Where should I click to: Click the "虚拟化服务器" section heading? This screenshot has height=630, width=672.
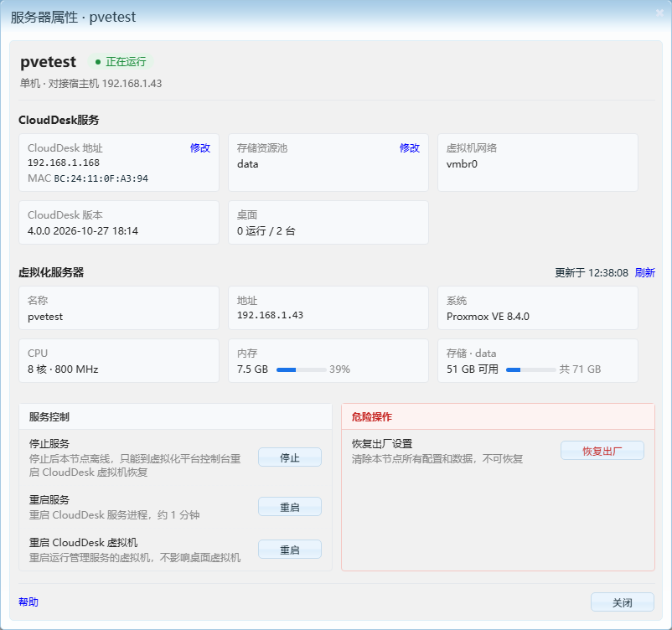(x=51, y=272)
